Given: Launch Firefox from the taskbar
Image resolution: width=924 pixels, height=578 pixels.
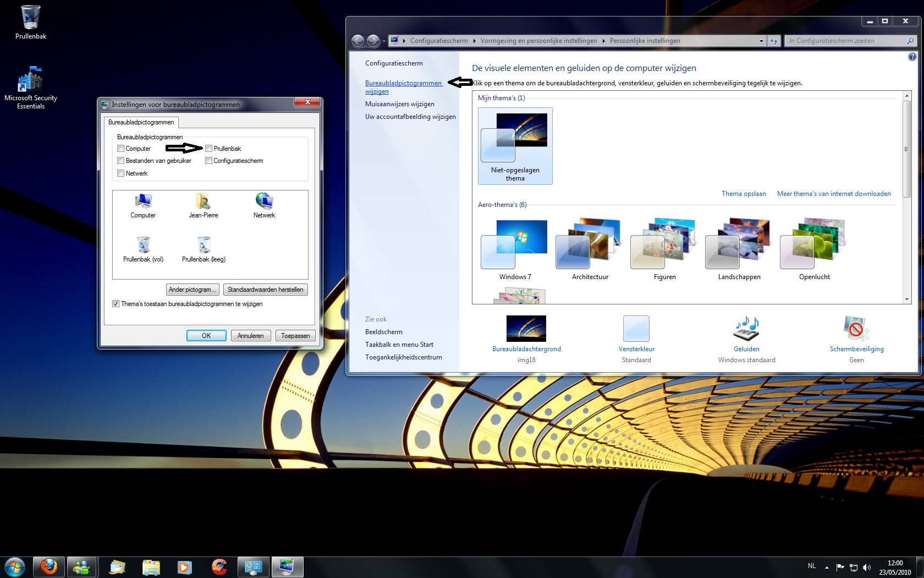Looking at the screenshot, I should tap(48, 567).
